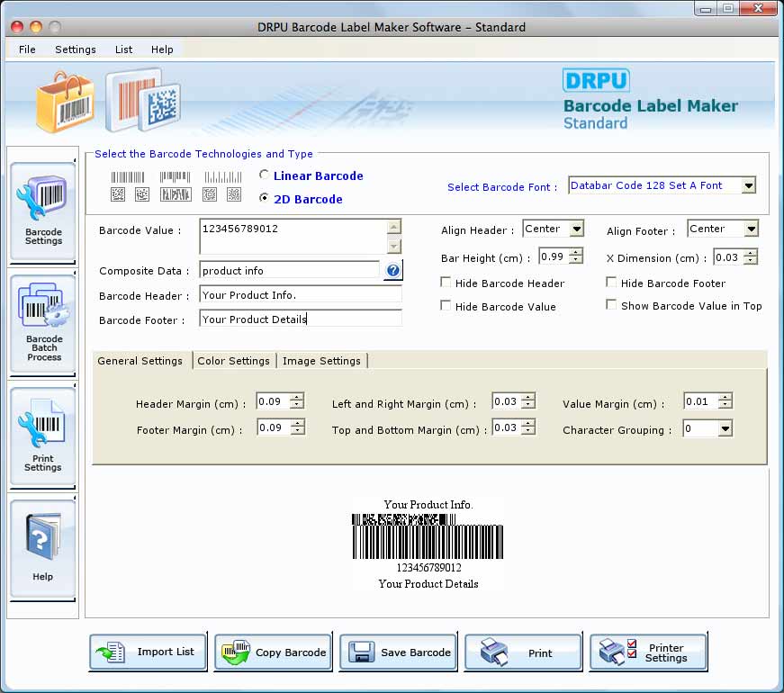Click the composite data help question icon
Screen dimensions: 784x693
pos(393,271)
